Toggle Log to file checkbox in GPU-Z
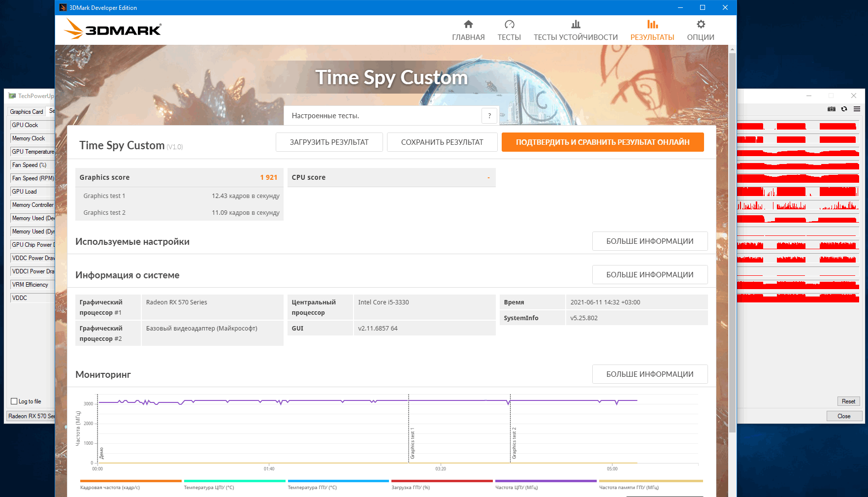The height and width of the screenshot is (497, 868). click(x=14, y=401)
